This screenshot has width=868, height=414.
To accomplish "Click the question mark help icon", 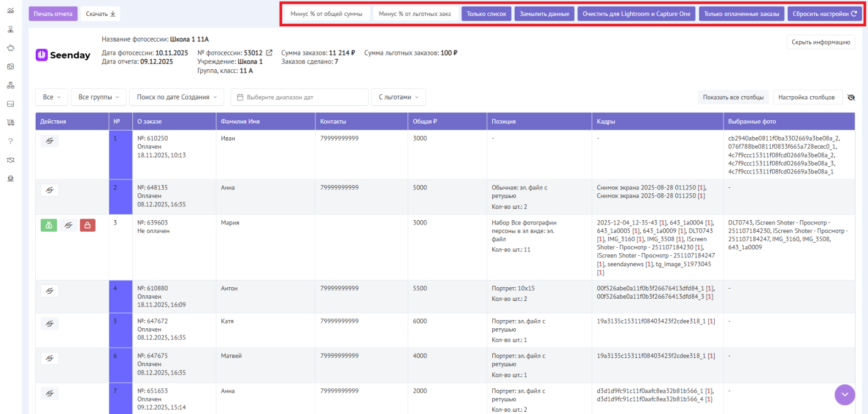I will [x=10, y=141].
